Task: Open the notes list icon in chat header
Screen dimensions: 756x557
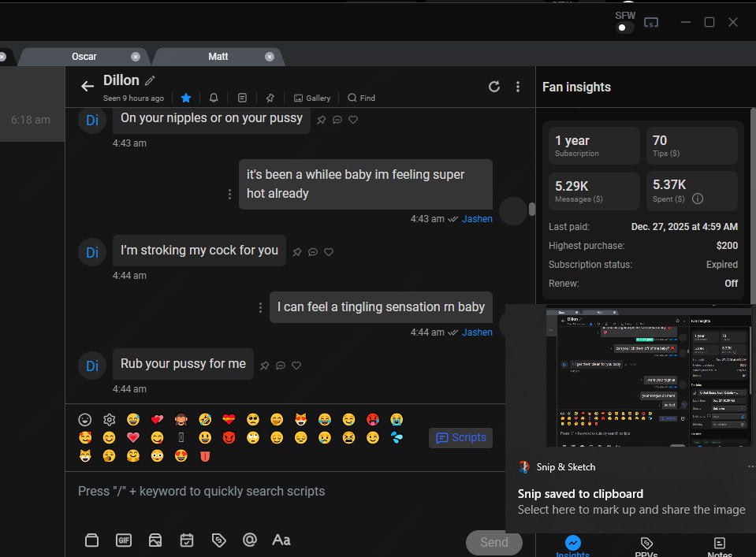Action: point(242,98)
